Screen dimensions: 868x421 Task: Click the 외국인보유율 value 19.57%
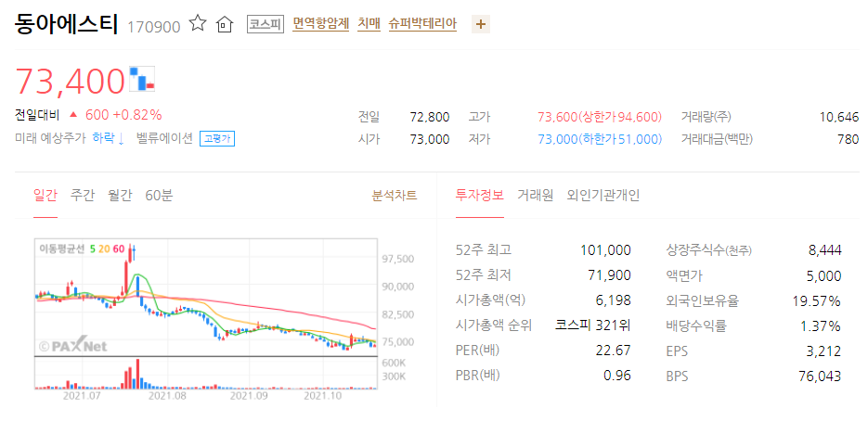click(817, 301)
